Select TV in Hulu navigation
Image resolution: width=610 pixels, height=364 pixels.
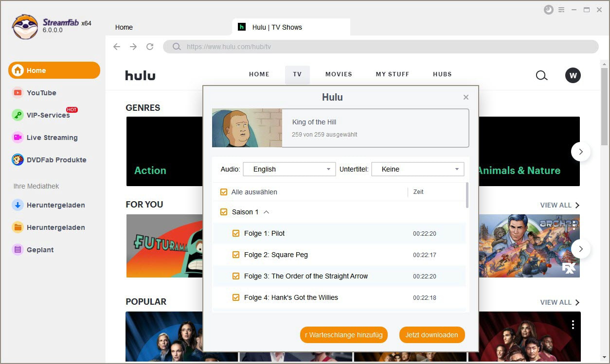click(297, 74)
